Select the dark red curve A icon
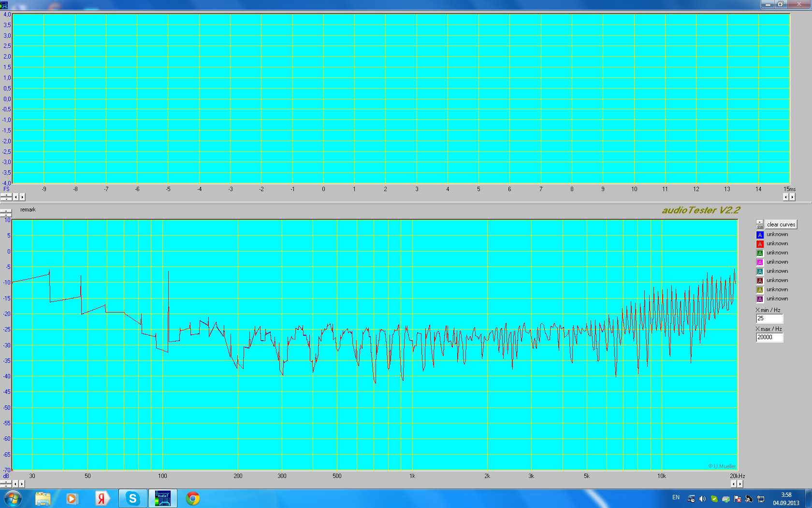This screenshot has height=508, width=812. coord(760,281)
